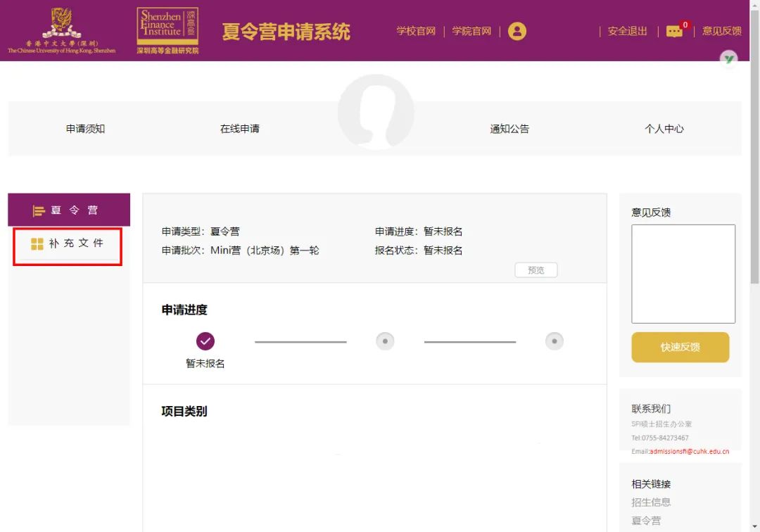The image size is (760, 532).
Task: Click the completed checkmark step 暂未报名
Action: pyautogui.click(x=205, y=341)
